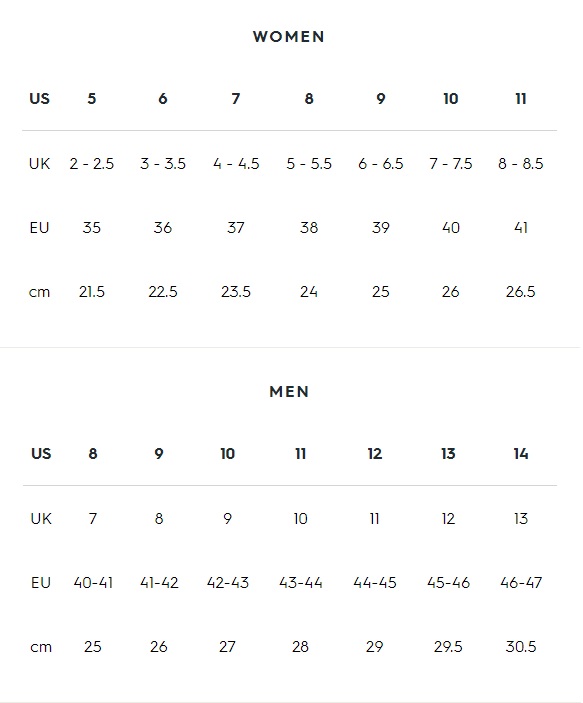This screenshot has height=703, width=583.
Task: Click women's UK 7 - 7.5 cell
Action: [451, 164]
